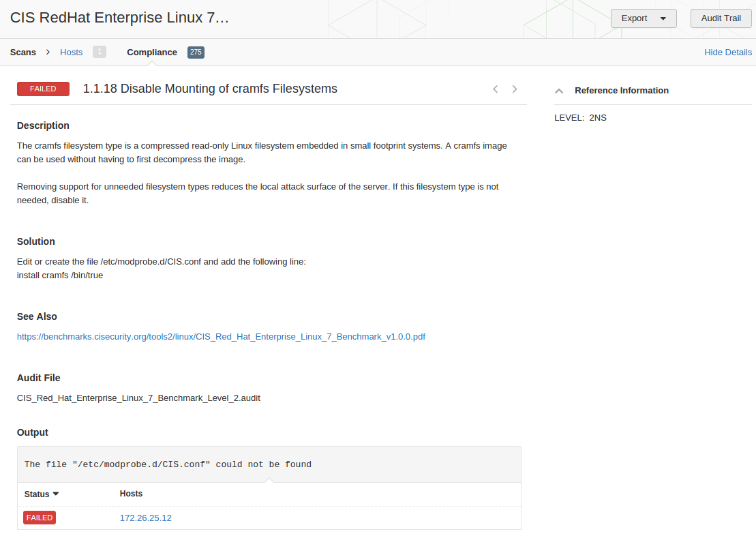Go back to Scans breadcrumb

[x=23, y=52]
